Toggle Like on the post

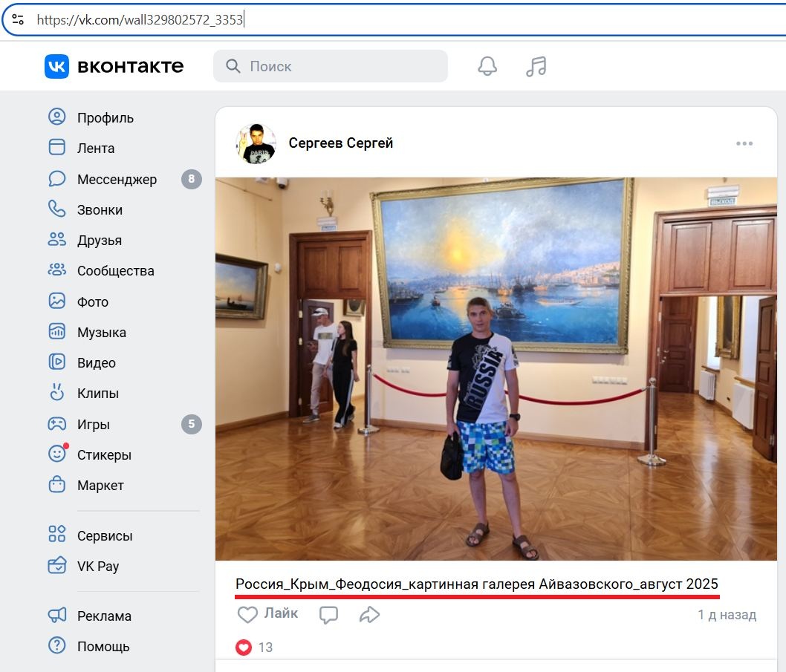click(x=267, y=614)
